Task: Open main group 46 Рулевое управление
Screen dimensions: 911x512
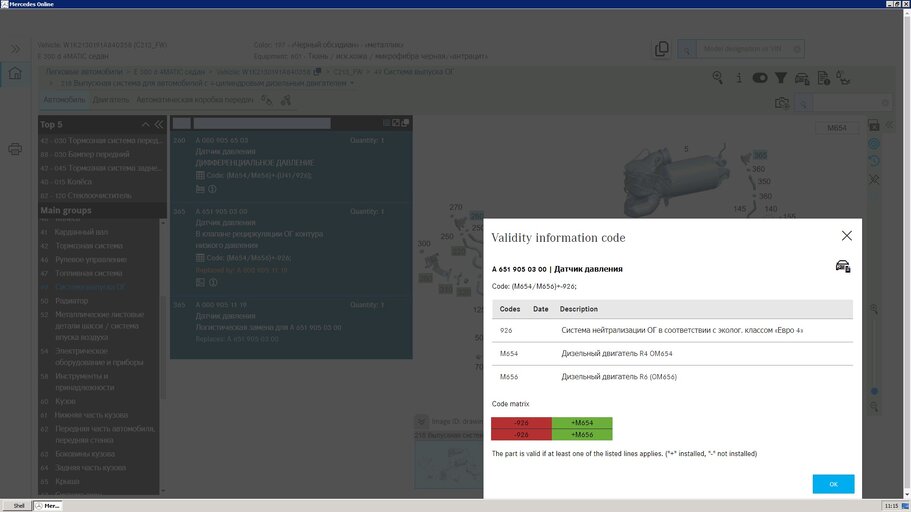Action: pyautogui.click(x=83, y=259)
